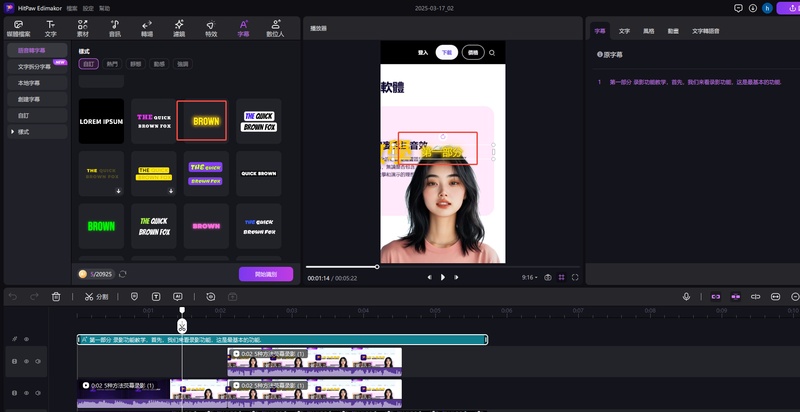The width and height of the screenshot is (800, 412).
Task: Click the purple 開始識別 button
Action: (x=265, y=274)
